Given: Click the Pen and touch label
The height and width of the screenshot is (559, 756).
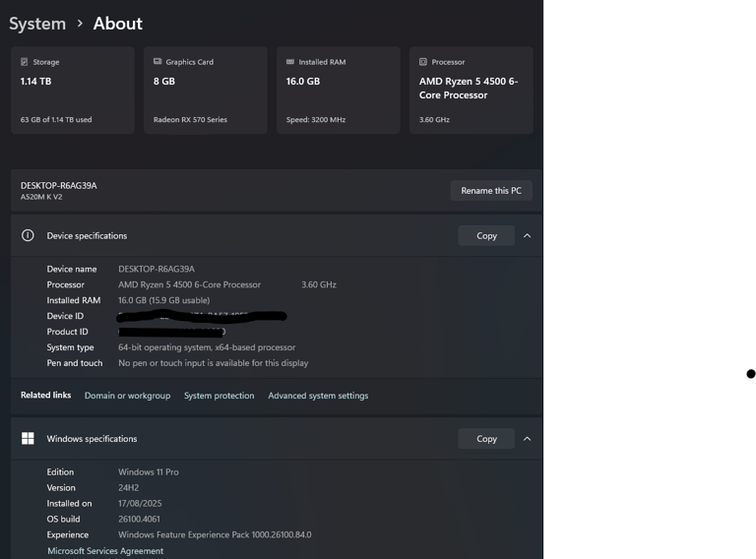Looking at the screenshot, I should 75,363.
